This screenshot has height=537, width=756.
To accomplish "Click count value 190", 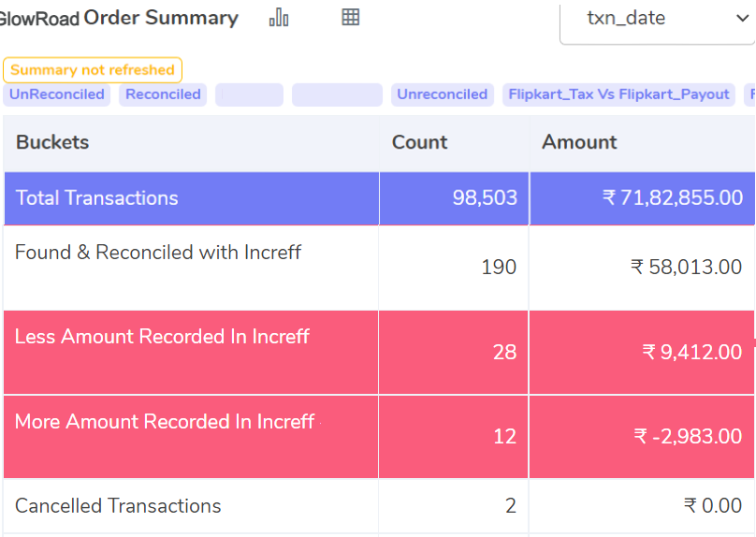I will pyautogui.click(x=499, y=267).
